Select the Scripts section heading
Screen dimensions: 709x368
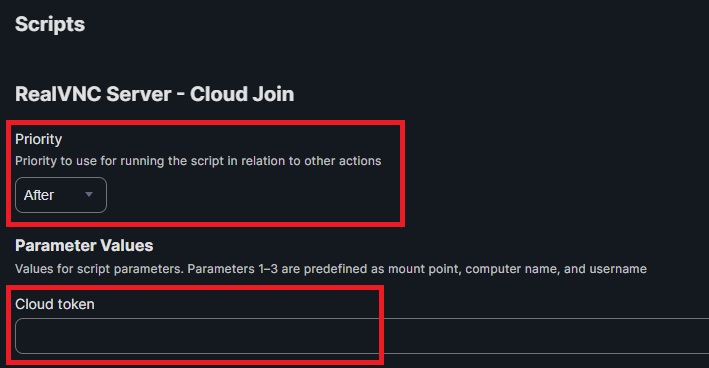point(50,24)
